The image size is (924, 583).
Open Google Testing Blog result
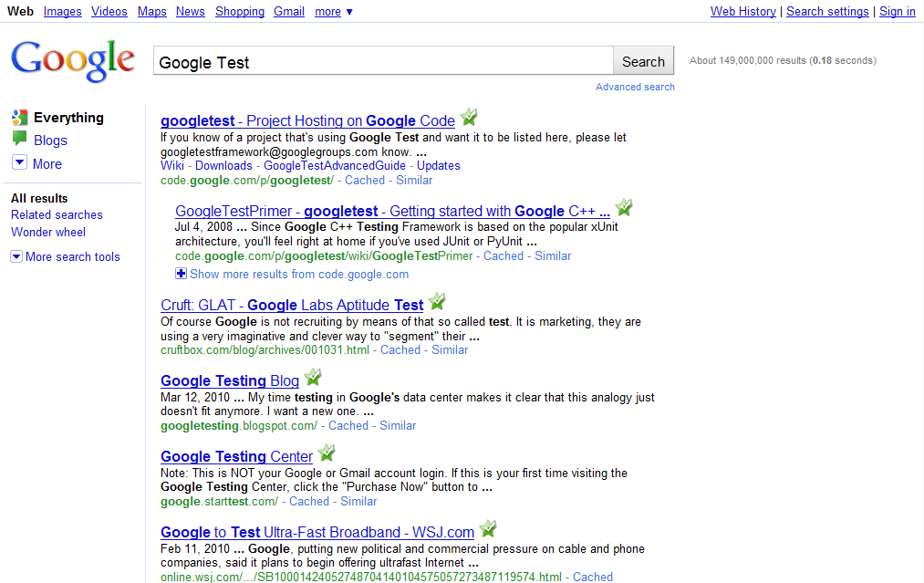(230, 380)
